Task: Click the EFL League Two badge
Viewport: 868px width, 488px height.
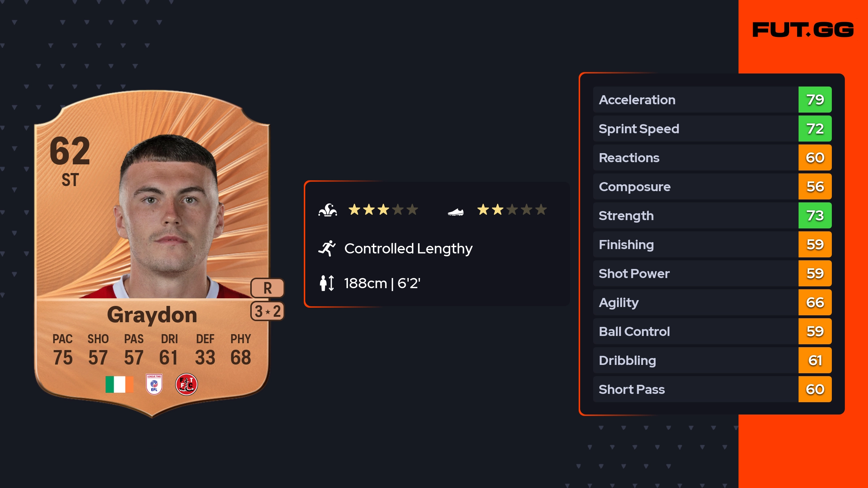Action: [154, 384]
